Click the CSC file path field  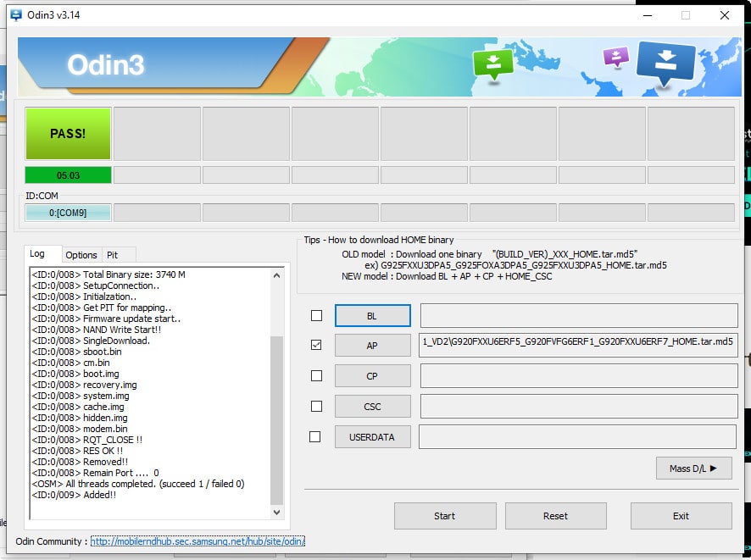click(x=579, y=407)
